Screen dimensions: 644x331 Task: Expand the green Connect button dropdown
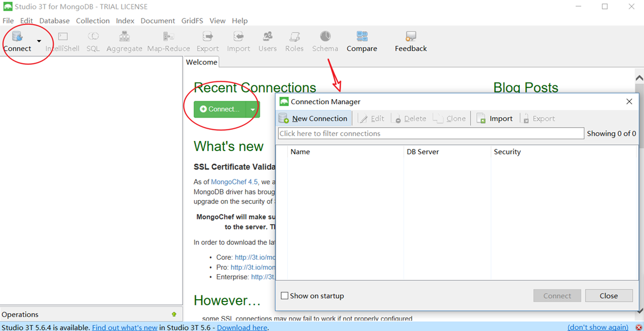tap(253, 109)
